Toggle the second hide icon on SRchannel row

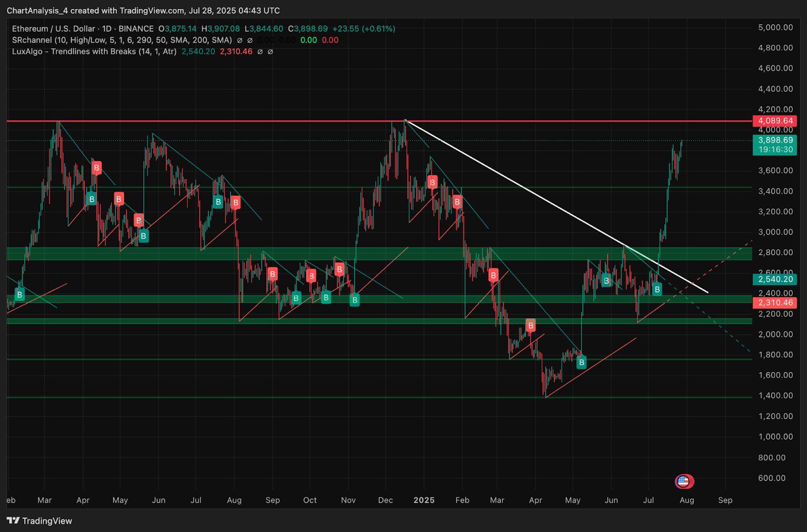coord(249,40)
